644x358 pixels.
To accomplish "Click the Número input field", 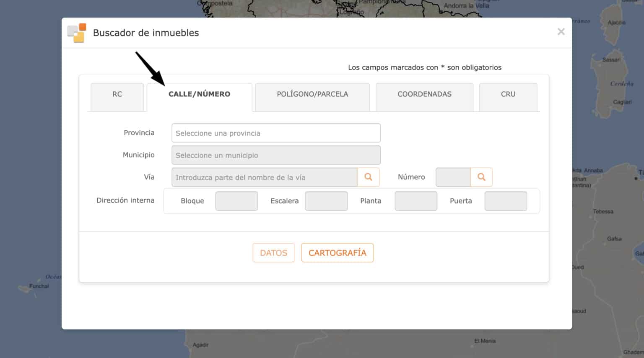I will tap(453, 177).
